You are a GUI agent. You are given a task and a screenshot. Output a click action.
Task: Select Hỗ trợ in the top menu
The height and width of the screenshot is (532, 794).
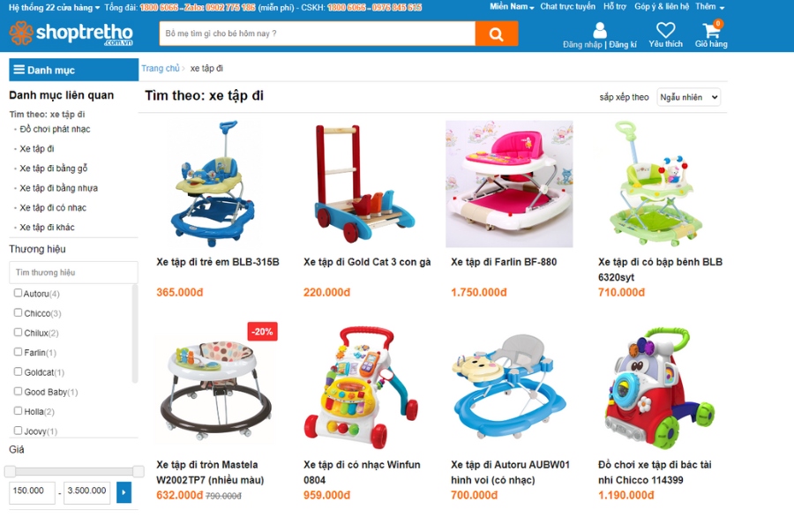point(615,6)
